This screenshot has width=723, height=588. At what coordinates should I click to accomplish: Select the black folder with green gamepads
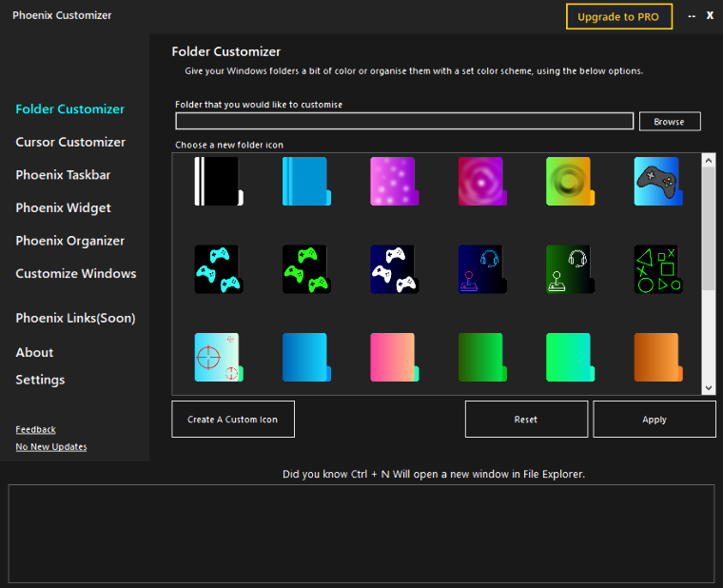pos(306,269)
